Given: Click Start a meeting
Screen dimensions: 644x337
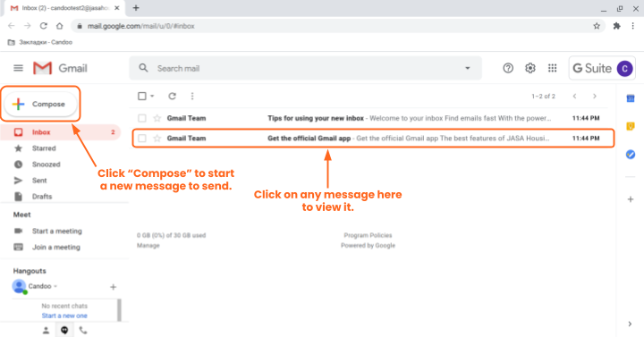Looking at the screenshot, I should [57, 232].
